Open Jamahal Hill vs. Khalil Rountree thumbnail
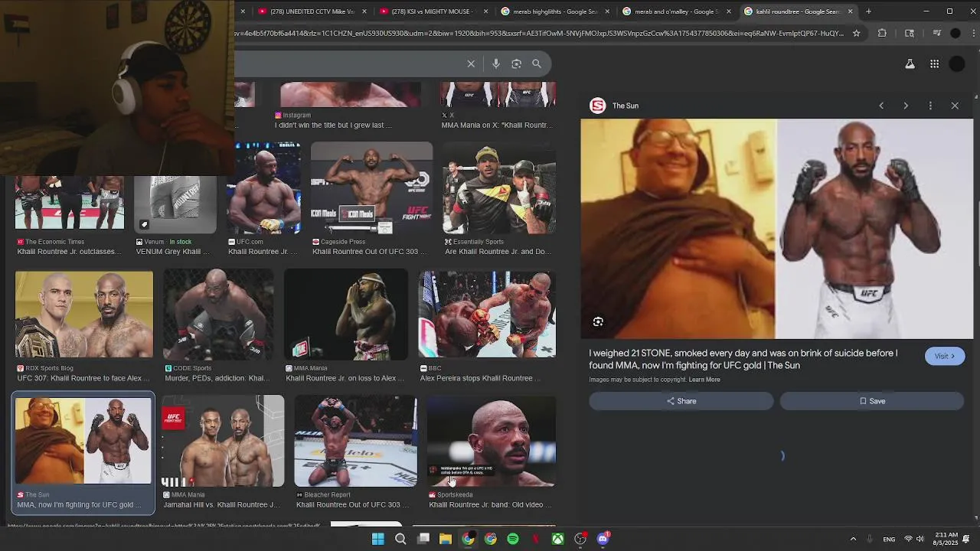Screen dimensions: 980x551 [x=222, y=442]
